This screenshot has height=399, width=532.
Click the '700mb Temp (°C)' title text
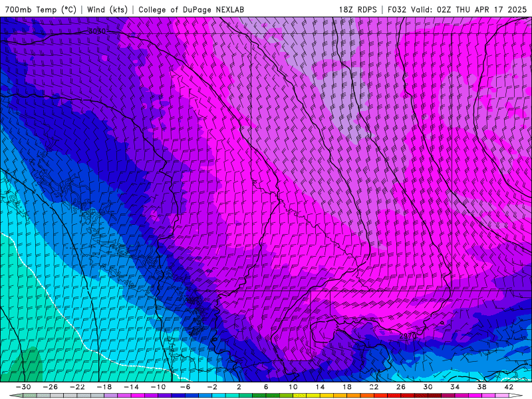click(41, 9)
